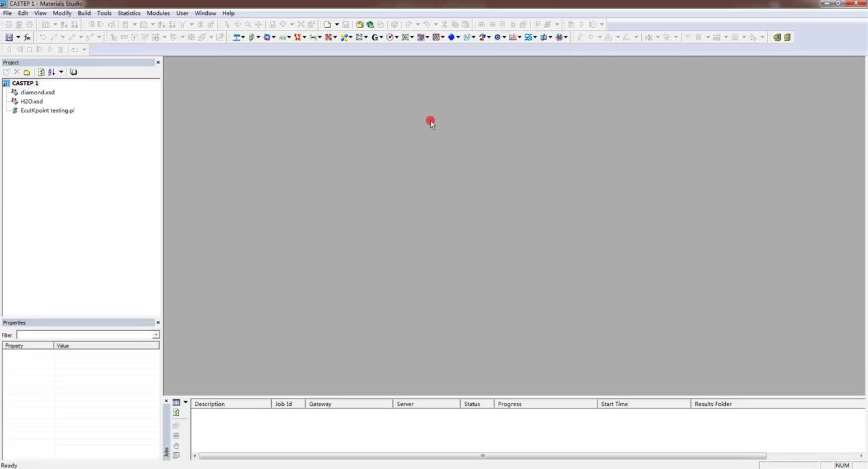Click the A-Z sort icon in Project panel
Screen dimensions: 868x469
[51, 72]
